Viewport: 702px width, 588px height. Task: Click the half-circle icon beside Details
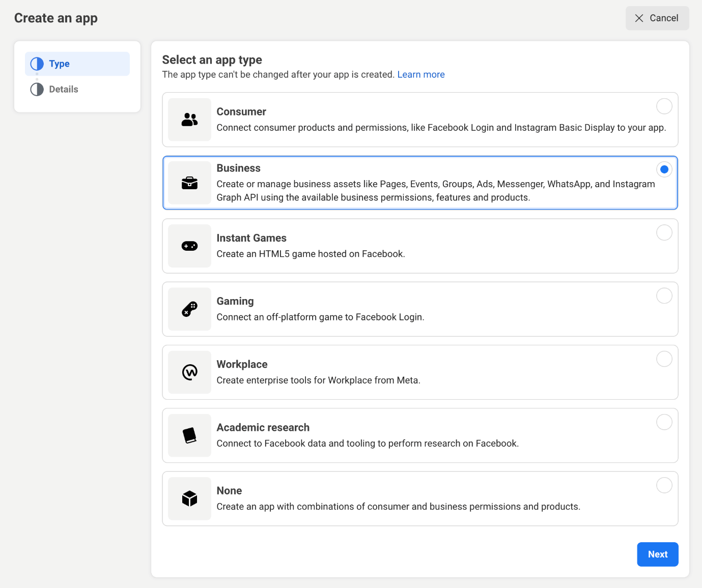(37, 90)
